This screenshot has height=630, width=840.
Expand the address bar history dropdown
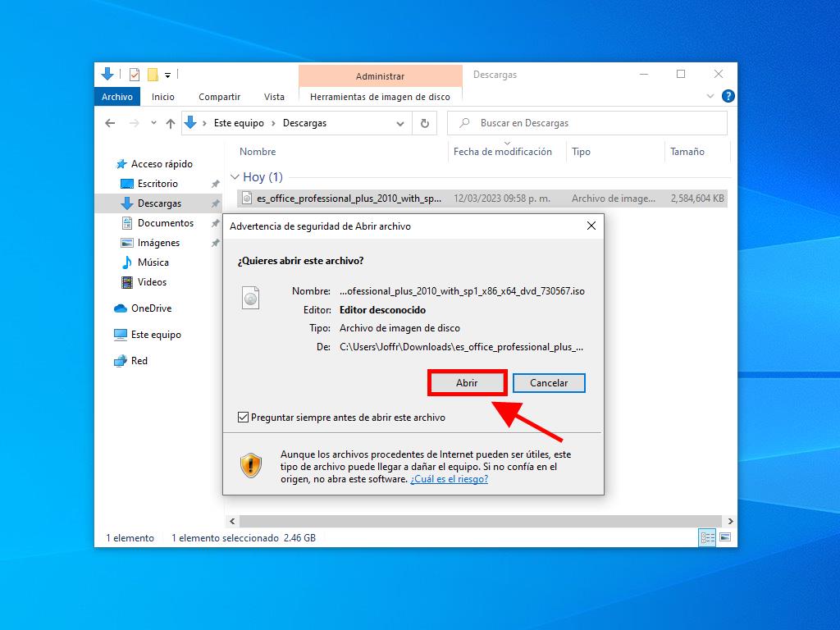pos(400,123)
